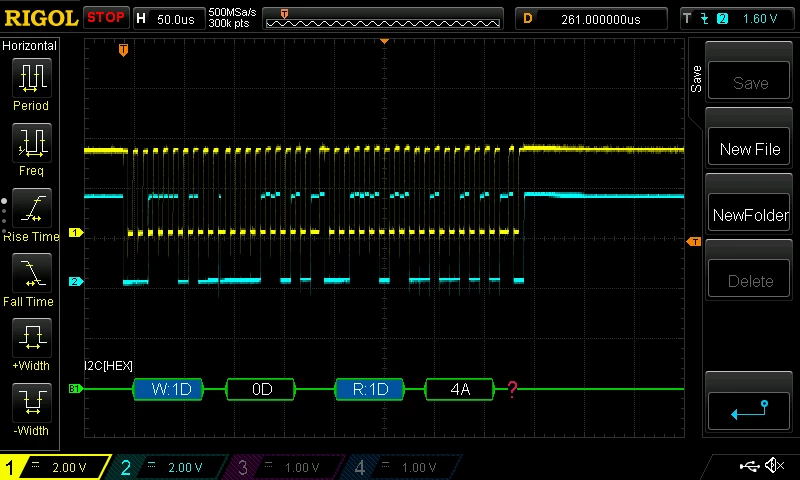Click the back arrow return icon
The height and width of the screenshot is (480, 800).
pyautogui.click(x=748, y=410)
